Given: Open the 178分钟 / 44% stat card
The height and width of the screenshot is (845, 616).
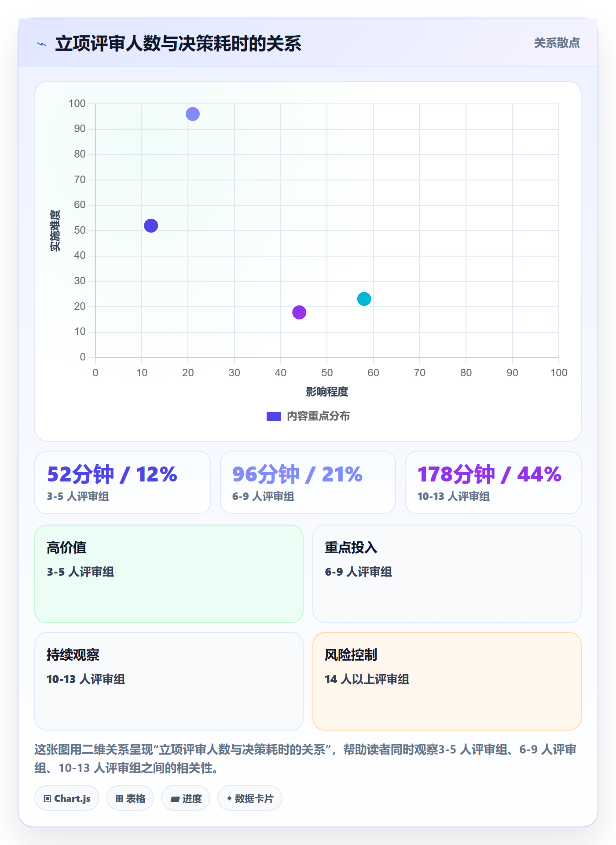Looking at the screenshot, I should click(x=493, y=482).
